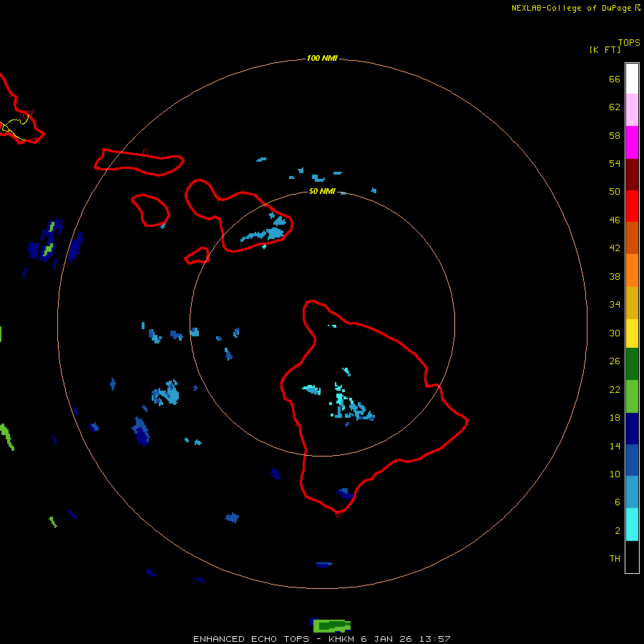Click the TH threshold label
This screenshot has height=644, width=644.
point(615,559)
